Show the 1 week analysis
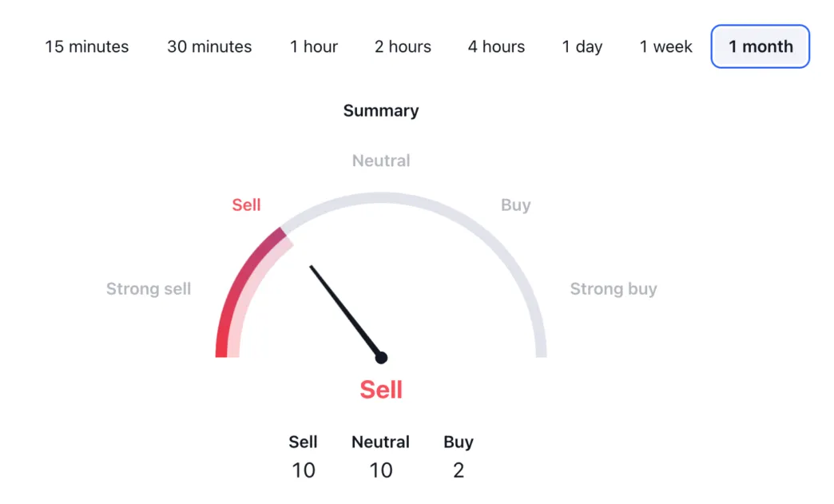The height and width of the screenshot is (504, 834). (x=665, y=46)
